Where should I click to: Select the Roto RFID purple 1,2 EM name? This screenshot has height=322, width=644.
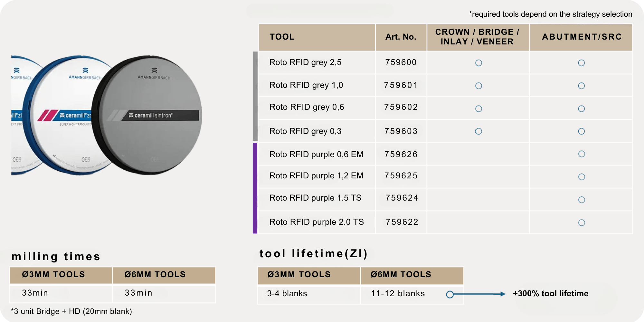(316, 175)
